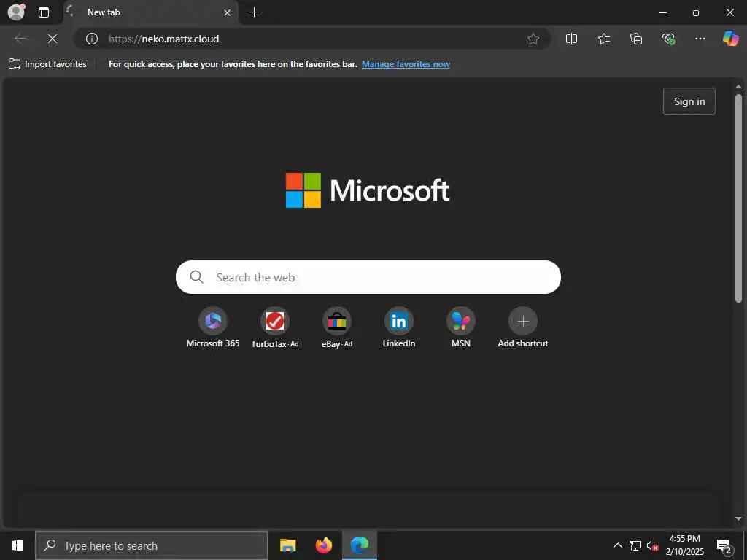Image resolution: width=747 pixels, height=560 pixels.
Task: Click taskbar Type here to search box
Action: 152,545
